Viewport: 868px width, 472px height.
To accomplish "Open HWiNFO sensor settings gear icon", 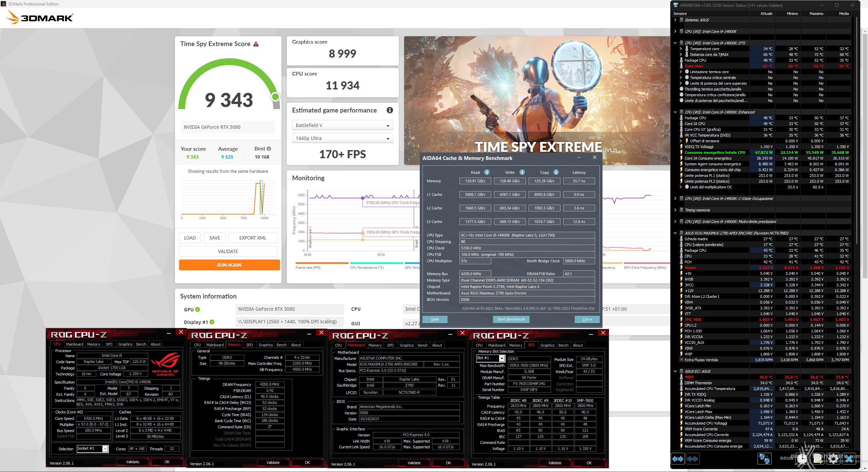I will click(x=834, y=459).
